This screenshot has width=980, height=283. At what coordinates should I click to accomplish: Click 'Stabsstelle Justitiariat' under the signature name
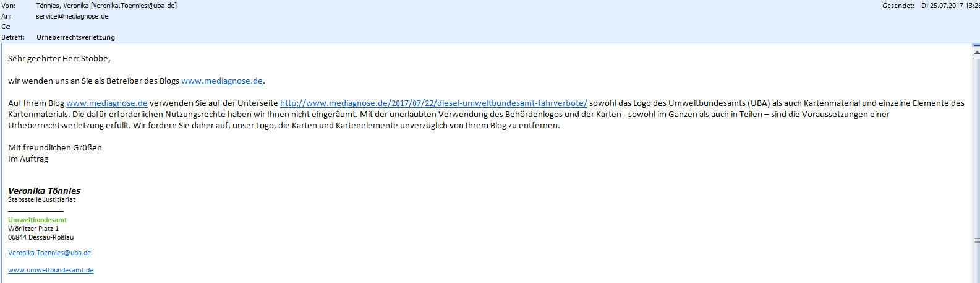click(41, 200)
